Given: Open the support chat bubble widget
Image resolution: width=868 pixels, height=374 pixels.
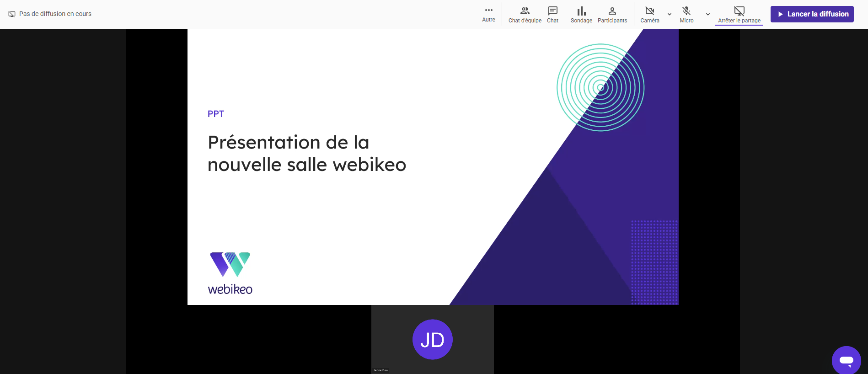Looking at the screenshot, I should pyautogui.click(x=846, y=360).
